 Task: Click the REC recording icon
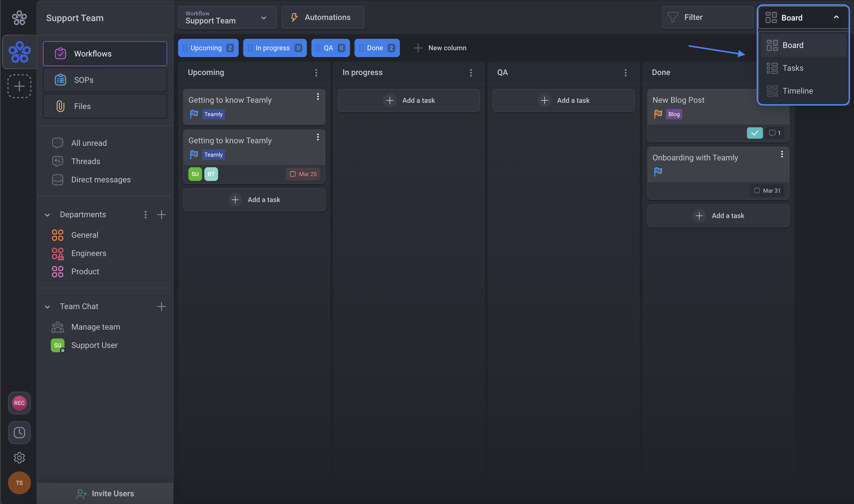19,403
